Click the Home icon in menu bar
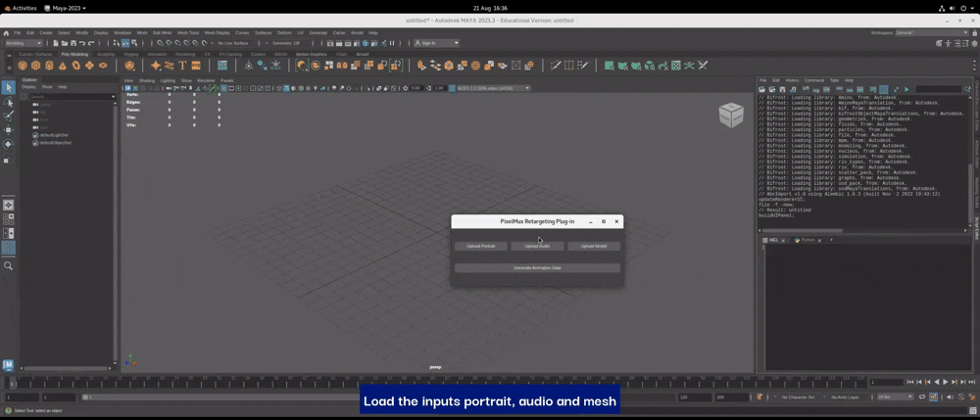This screenshot has height=420, width=980. click(6, 32)
